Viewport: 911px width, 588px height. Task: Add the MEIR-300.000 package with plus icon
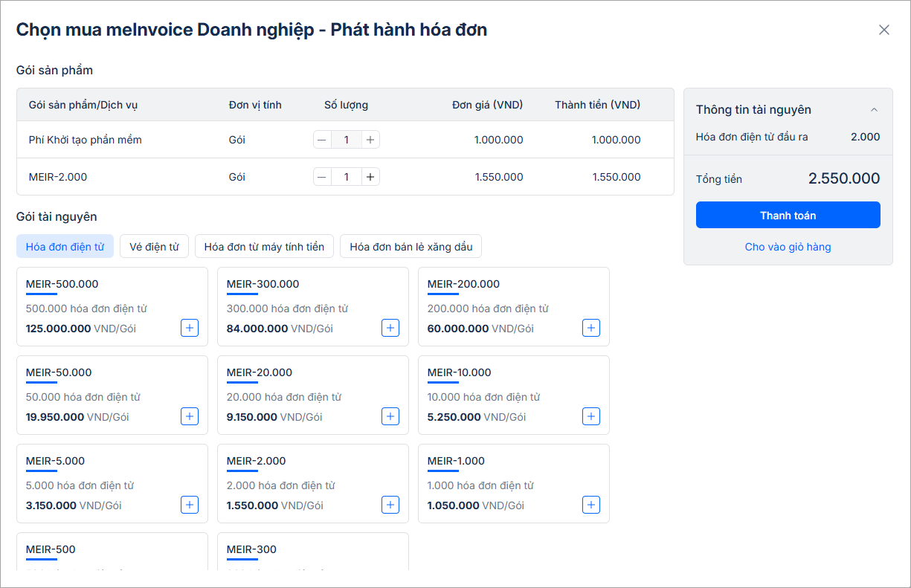pos(390,328)
